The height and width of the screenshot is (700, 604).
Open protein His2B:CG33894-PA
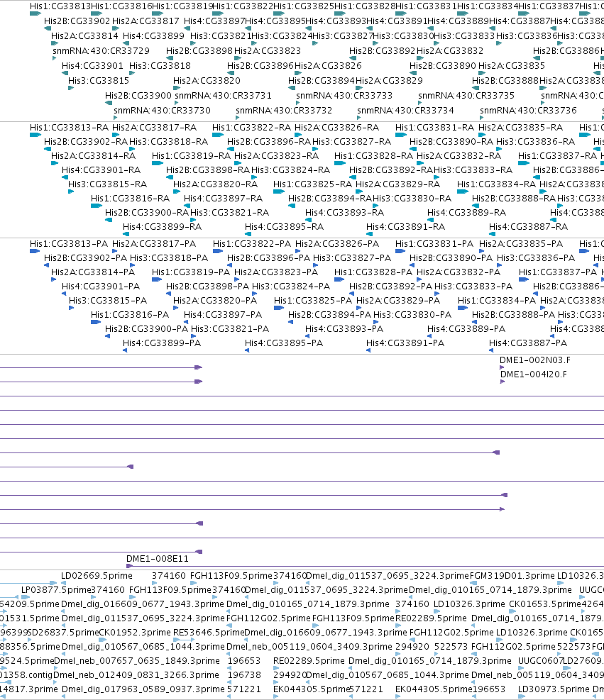coord(330,314)
